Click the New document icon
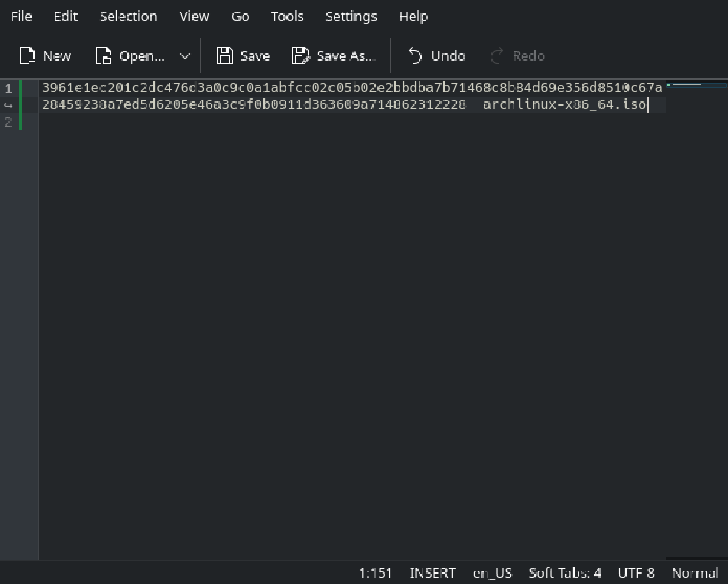Screen dimensions: 728x584 27,56
